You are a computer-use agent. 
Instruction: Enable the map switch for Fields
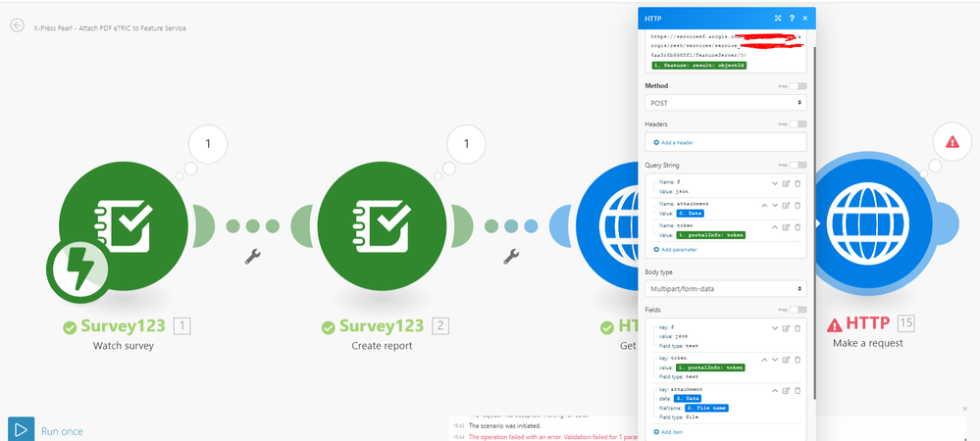coord(798,310)
